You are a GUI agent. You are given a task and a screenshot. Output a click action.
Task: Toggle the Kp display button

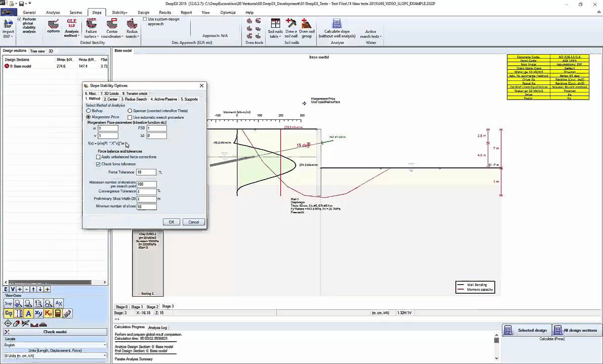48,313
